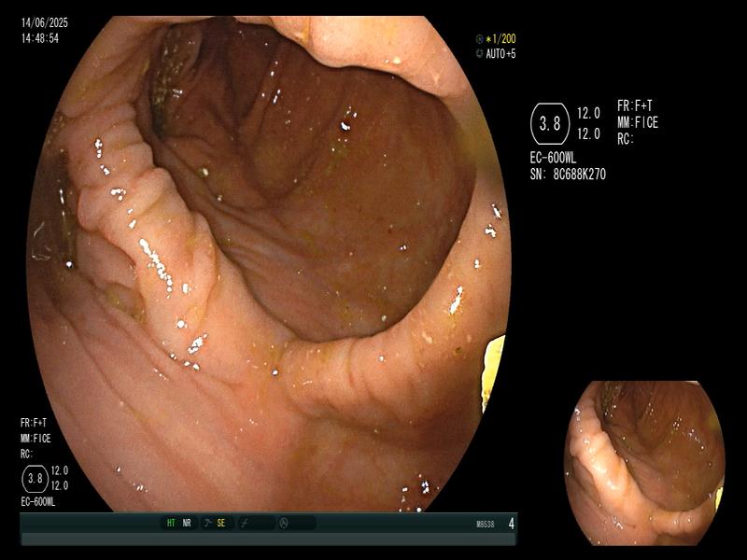Click the image counter M8538
Image resolution: width=747 pixels, height=560 pixels.
click(x=485, y=525)
